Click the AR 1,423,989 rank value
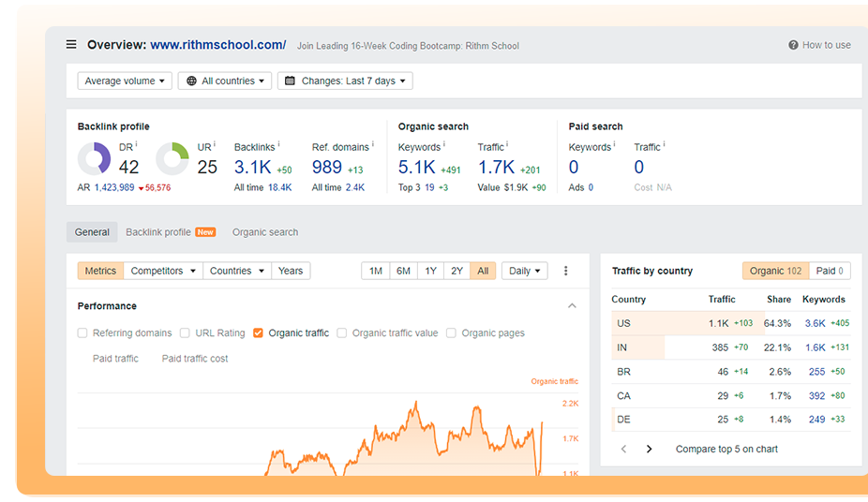This screenshot has width=868, height=502. 114,187
